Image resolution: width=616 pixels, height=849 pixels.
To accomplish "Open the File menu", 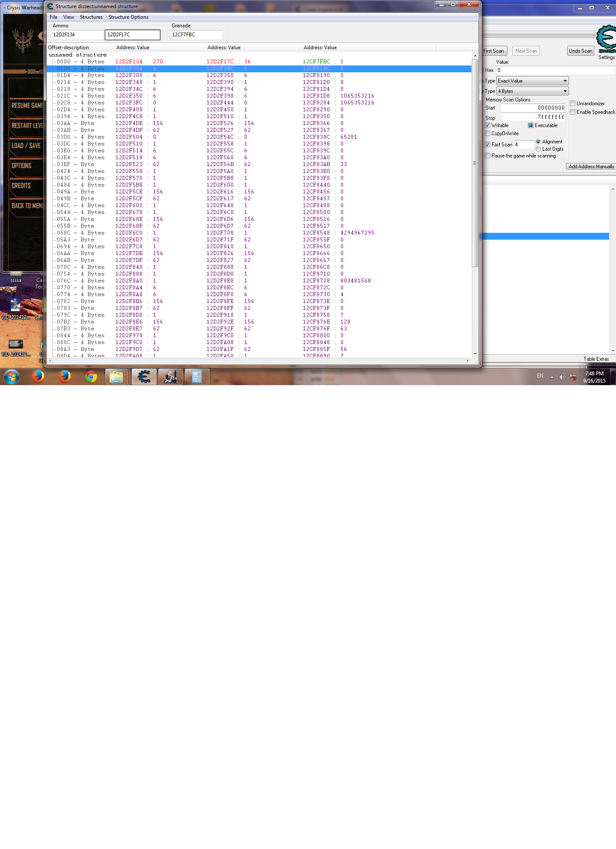I will [x=53, y=17].
